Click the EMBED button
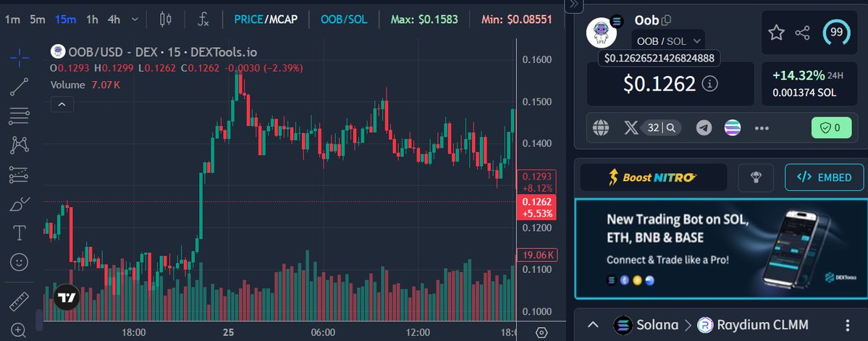The height and width of the screenshot is (341, 868). point(825,177)
